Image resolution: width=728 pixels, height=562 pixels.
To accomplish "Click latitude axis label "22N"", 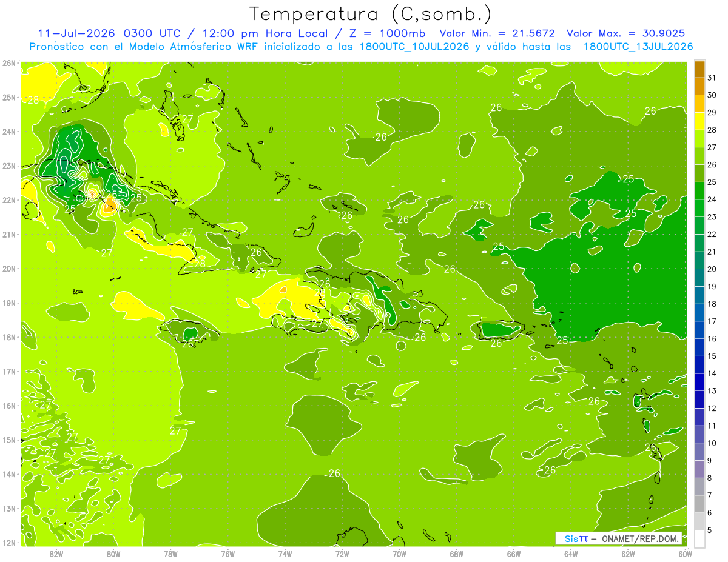I will click(x=8, y=200).
